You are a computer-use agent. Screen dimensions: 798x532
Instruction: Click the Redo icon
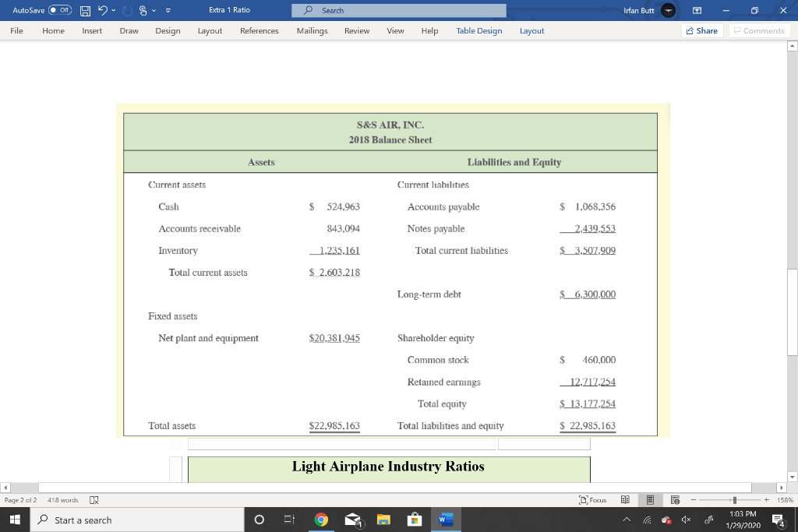125,9
